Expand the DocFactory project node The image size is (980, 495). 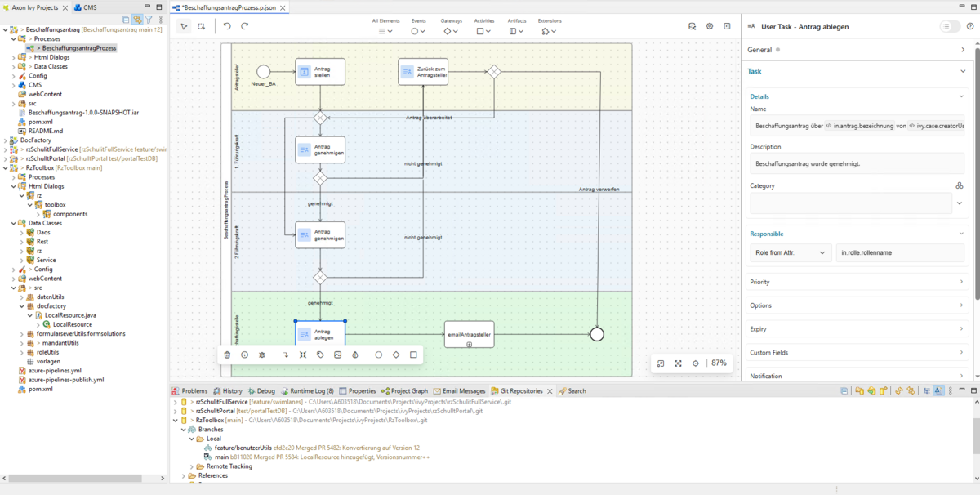tap(6, 140)
